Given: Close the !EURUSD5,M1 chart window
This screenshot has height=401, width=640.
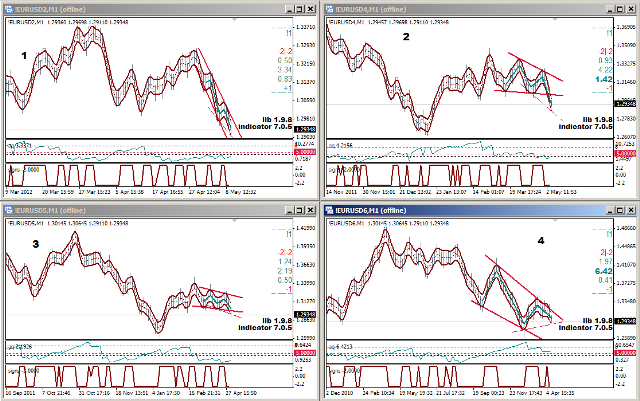Looking at the screenshot, I should point(311,211).
